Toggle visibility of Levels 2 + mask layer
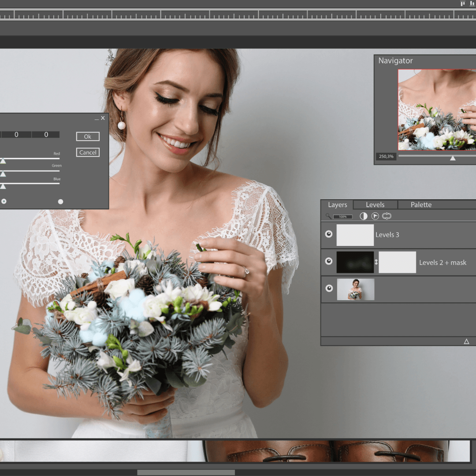476x476 pixels. click(329, 261)
